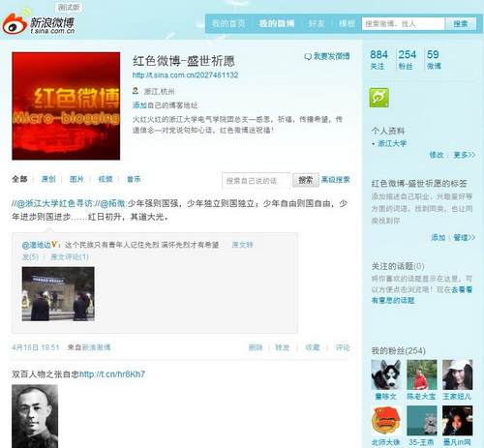484x448 pixels.
Task: Switch to 我的首页 in top navigation
Action: pyautogui.click(x=228, y=23)
